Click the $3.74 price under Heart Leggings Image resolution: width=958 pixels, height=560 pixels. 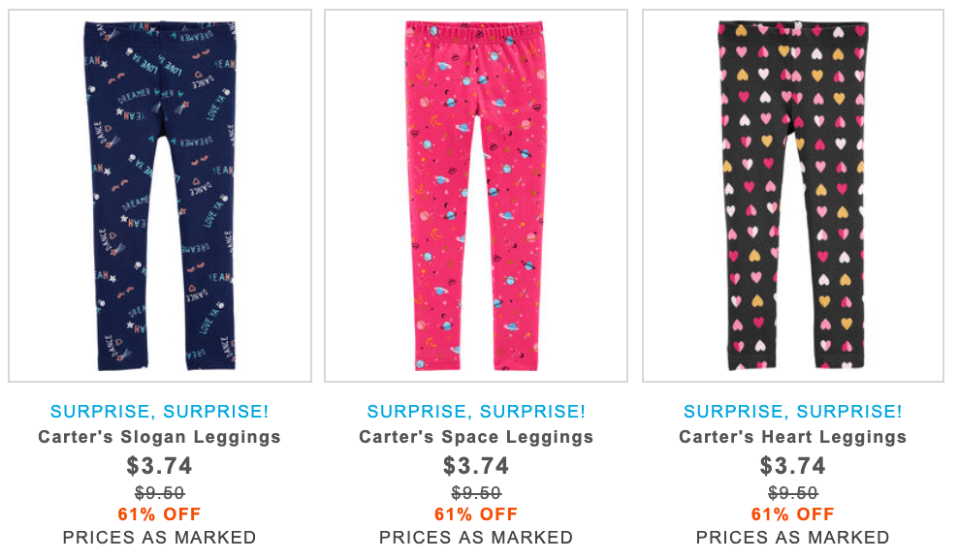[792, 466]
